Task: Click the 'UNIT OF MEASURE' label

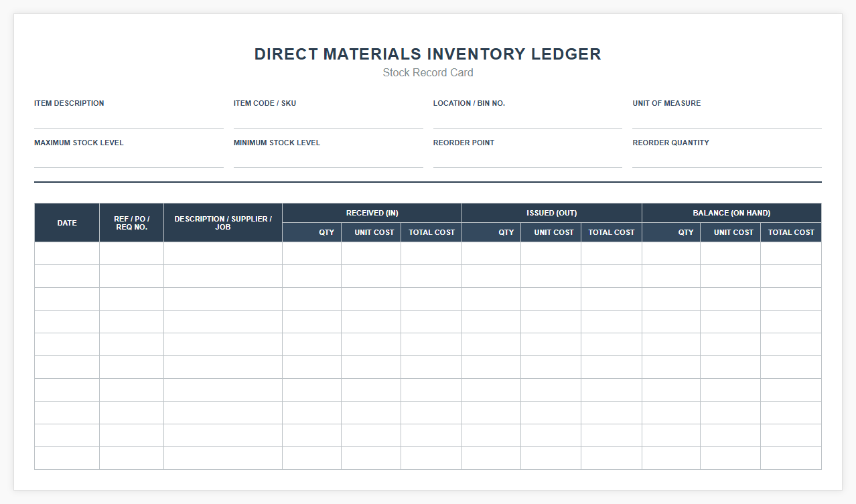Action: 666,103
